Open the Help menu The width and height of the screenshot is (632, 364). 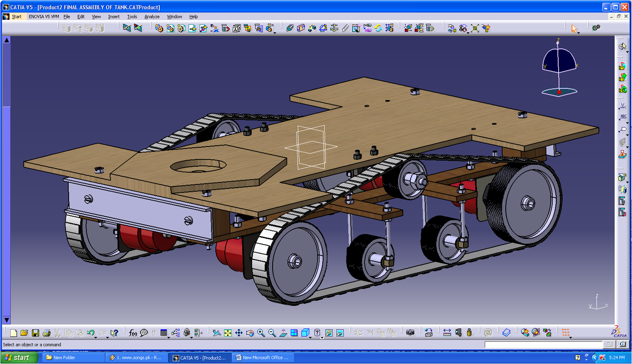[194, 17]
